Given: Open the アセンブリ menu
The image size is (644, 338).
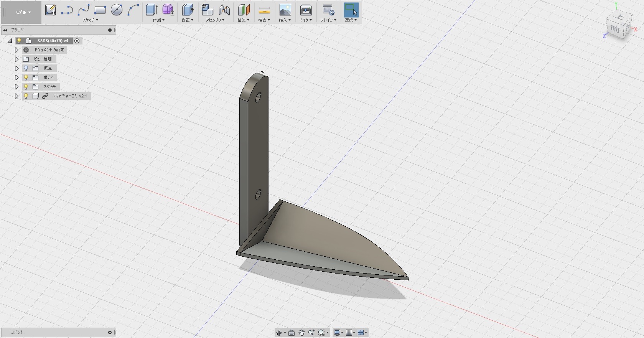Looking at the screenshot, I should [x=215, y=20].
